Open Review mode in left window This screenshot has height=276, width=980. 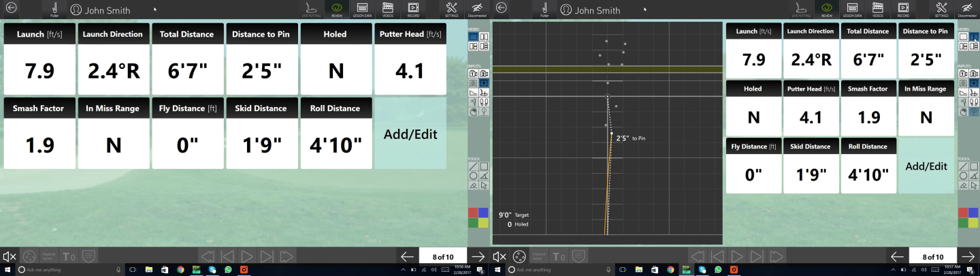(x=336, y=9)
